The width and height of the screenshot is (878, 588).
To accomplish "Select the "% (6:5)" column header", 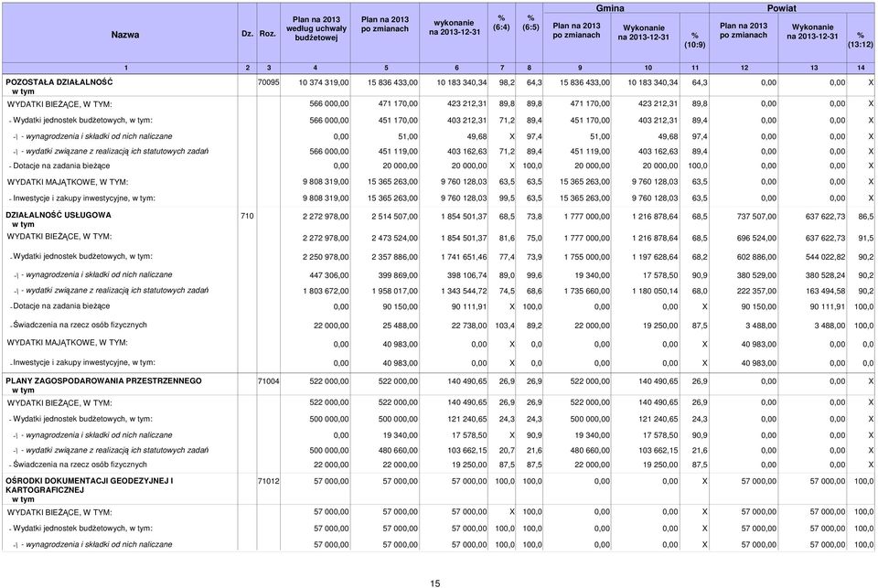I will pyautogui.click(x=530, y=22).
